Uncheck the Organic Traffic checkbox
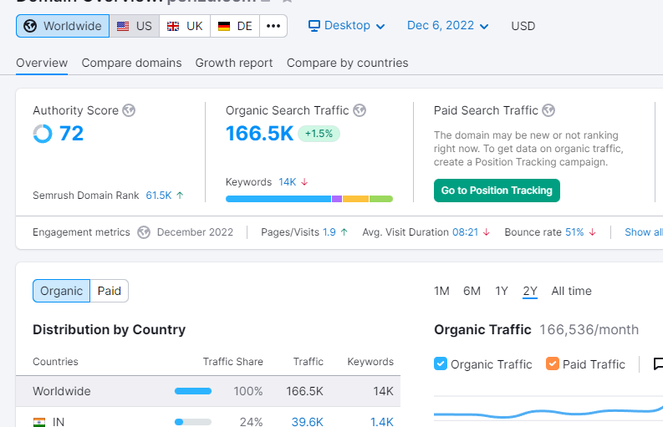 pyautogui.click(x=440, y=364)
